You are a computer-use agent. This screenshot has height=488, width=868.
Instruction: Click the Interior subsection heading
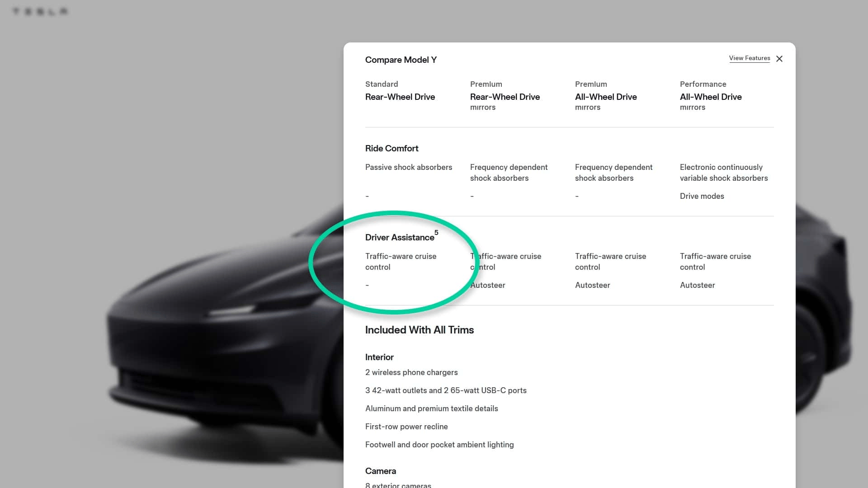(x=379, y=357)
